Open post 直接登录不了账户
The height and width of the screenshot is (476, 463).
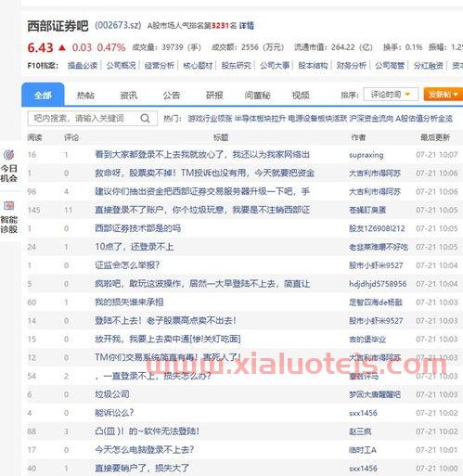pos(202,210)
